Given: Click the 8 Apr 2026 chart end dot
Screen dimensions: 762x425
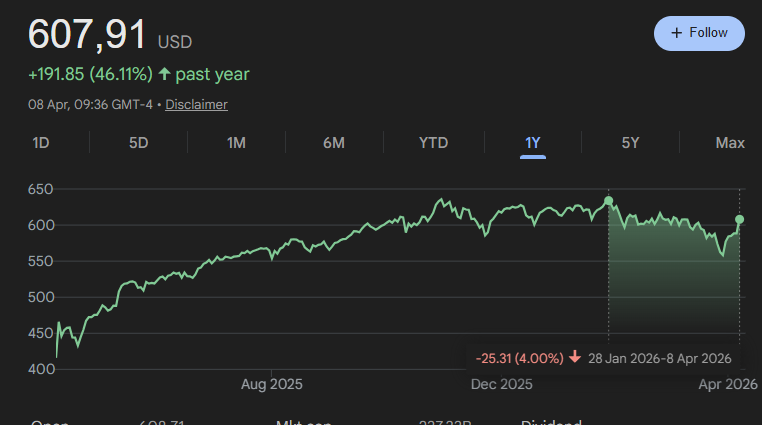Looking at the screenshot, I should [740, 220].
